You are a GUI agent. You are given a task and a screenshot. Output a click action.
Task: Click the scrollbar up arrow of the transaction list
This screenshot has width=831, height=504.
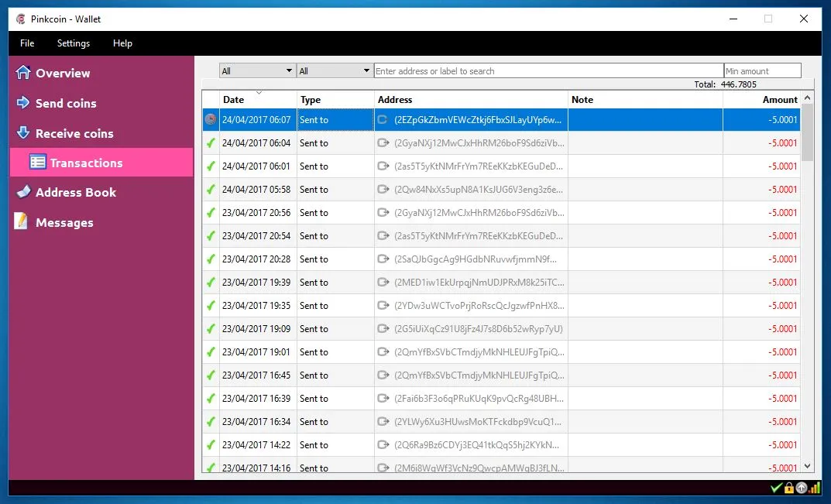(807, 98)
